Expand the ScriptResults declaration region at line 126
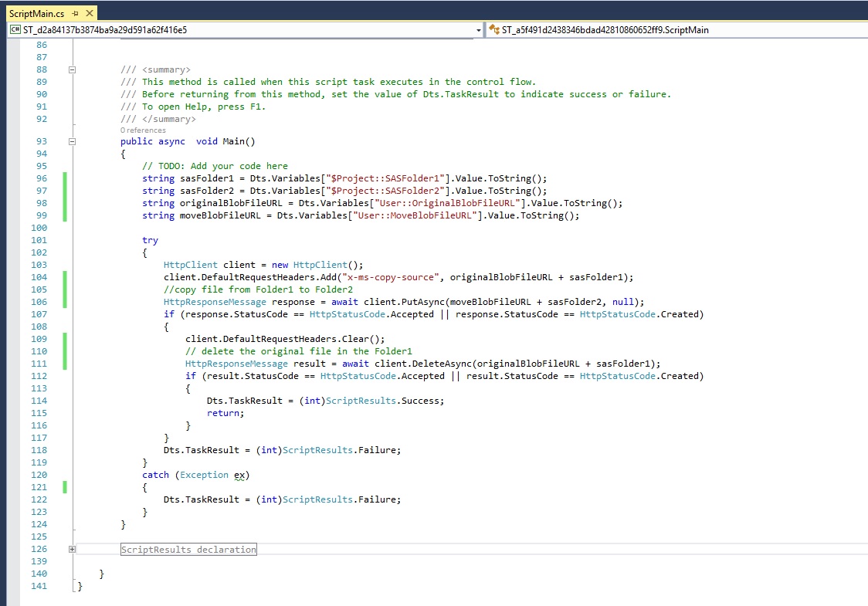Screen dimensions: 868x606 tap(73, 549)
